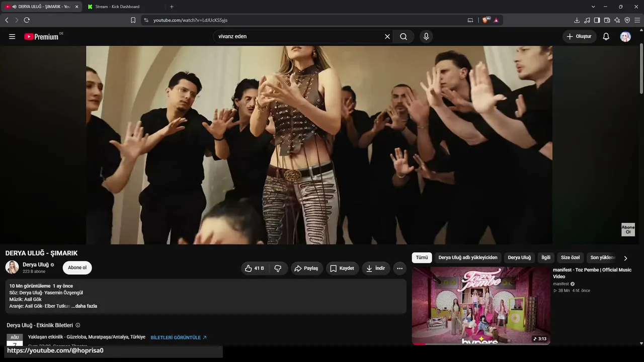Click the Oluştur create button
The width and height of the screenshot is (644, 362).
pyautogui.click(x=580, y=37)
